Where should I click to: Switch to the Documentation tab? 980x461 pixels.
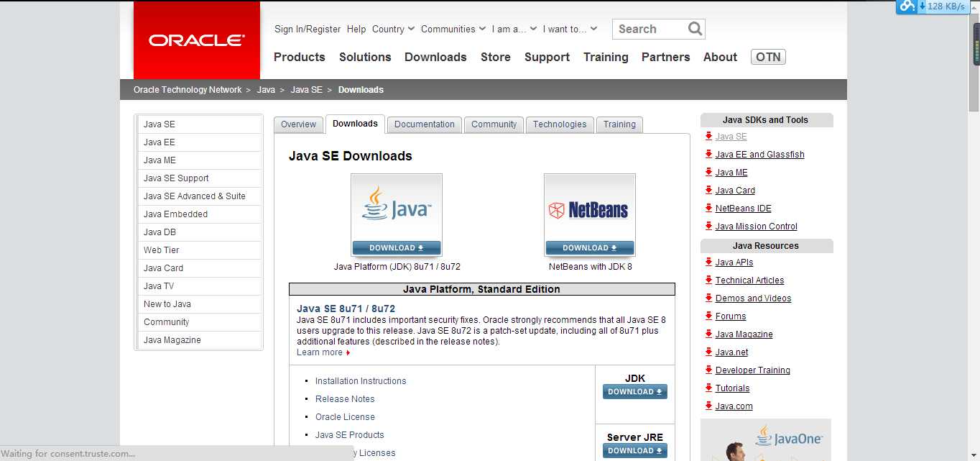tap(425, 124)
